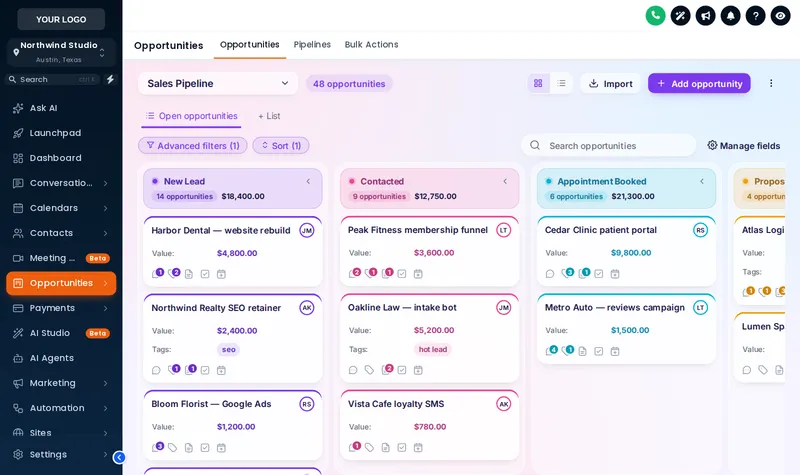This screenshot has height=475, width=800.
Task: Open Payments section in sidebar
Action: click(61, 308)
